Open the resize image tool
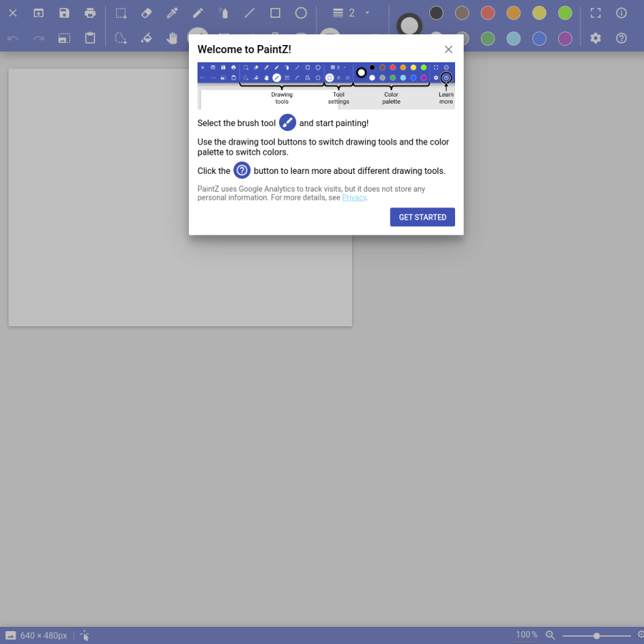644x644 pixels. [64, 39]
